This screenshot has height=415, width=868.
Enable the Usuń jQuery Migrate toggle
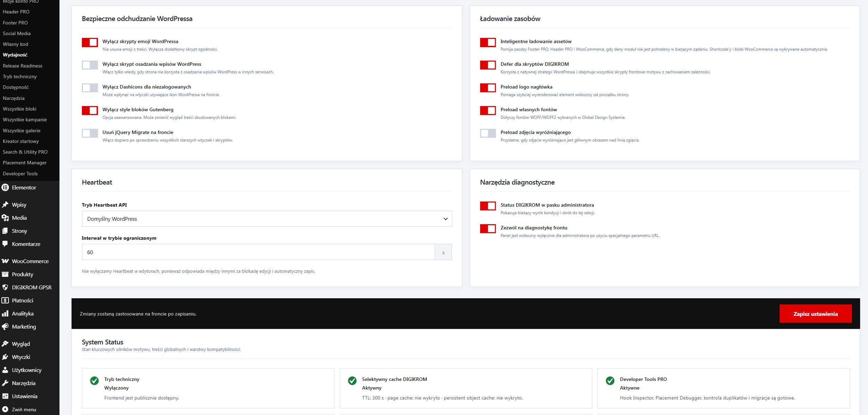[90, 133]
